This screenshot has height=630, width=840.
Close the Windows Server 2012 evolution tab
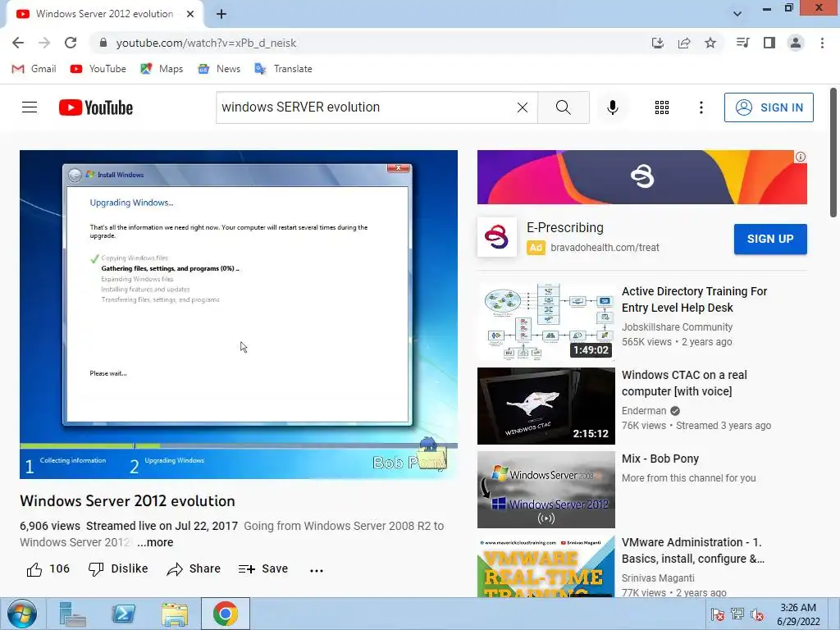click(190, 14)
